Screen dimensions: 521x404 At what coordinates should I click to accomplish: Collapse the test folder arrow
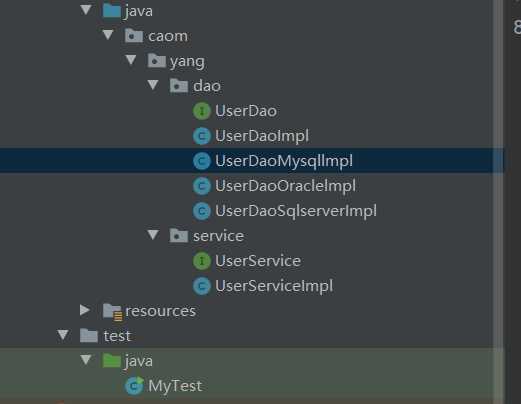coord(63,335)
